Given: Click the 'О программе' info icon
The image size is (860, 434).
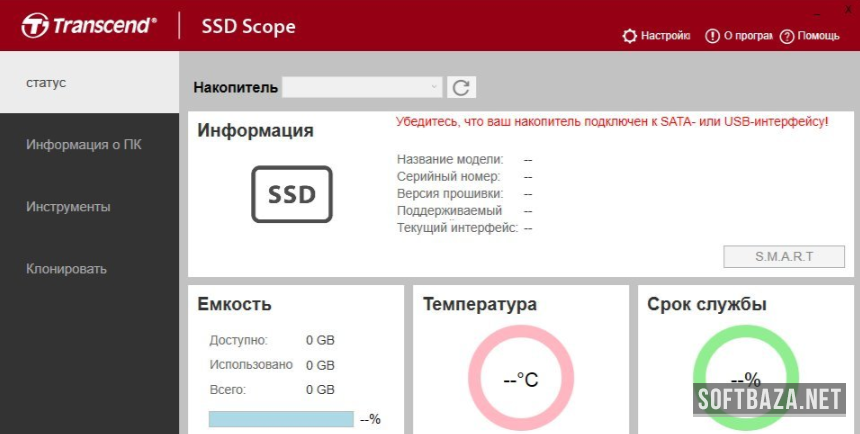Looking at the screenshot, I should tap(712, 36).
